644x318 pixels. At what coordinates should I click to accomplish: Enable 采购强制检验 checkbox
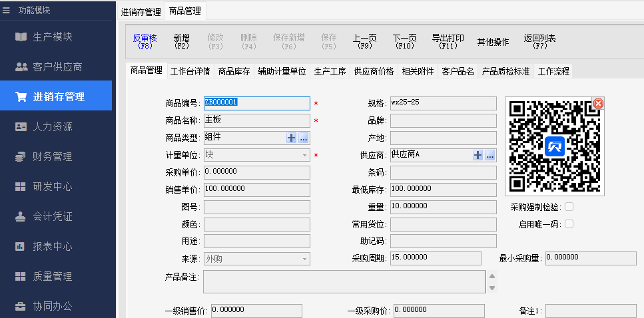[569, 207]
